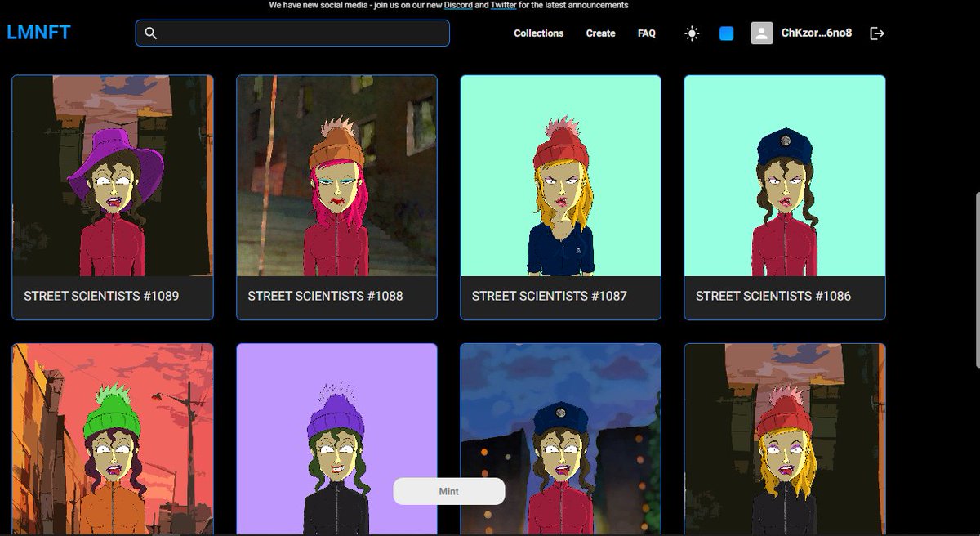Viewport: 980px width, 536px height.
Task: Open the green beanie sunset street artwork
Action: click(113, 440)
